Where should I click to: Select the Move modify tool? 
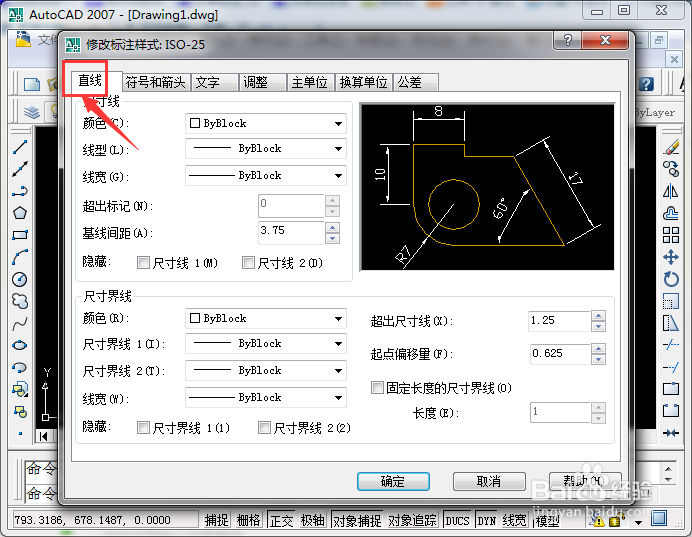(x=671, y=257)
